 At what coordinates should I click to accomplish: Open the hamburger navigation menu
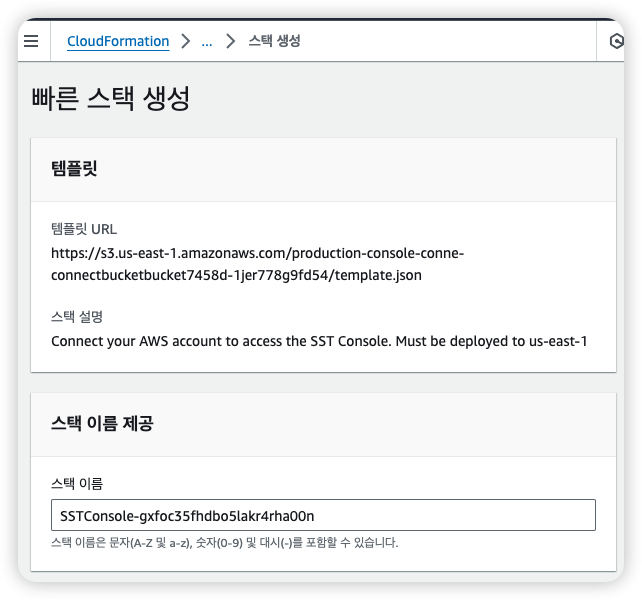(31, 41)
